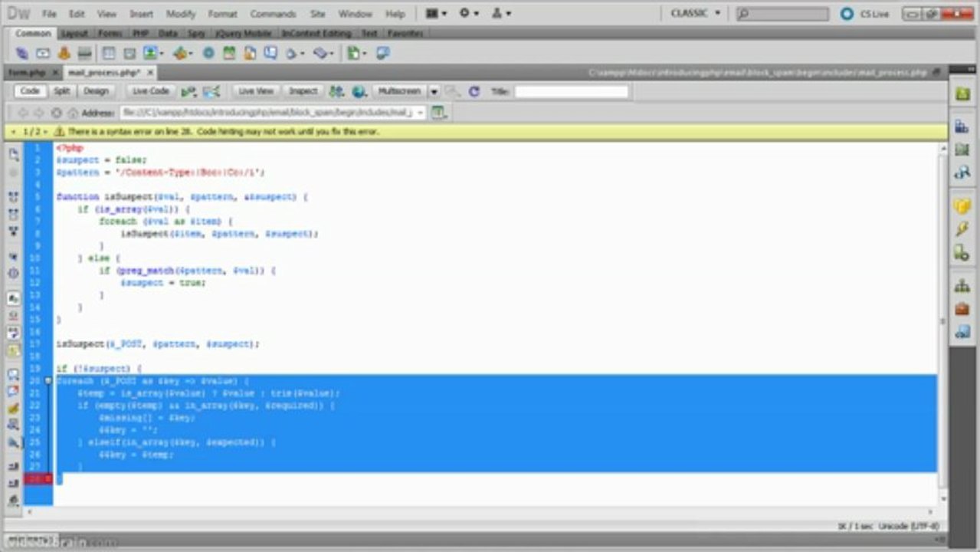Switch to the PHP insert bar tab
The image size is (980, 552).
point(140,34)
